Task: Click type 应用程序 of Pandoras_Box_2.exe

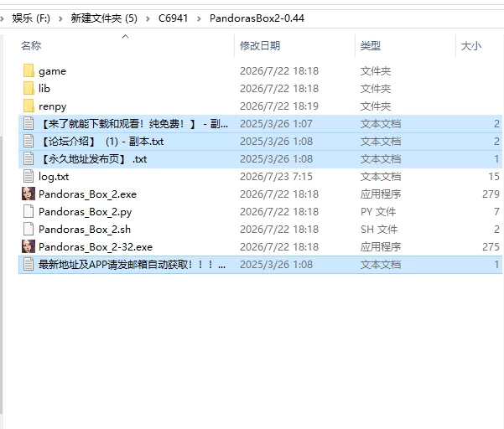Action: pos(381,194)
